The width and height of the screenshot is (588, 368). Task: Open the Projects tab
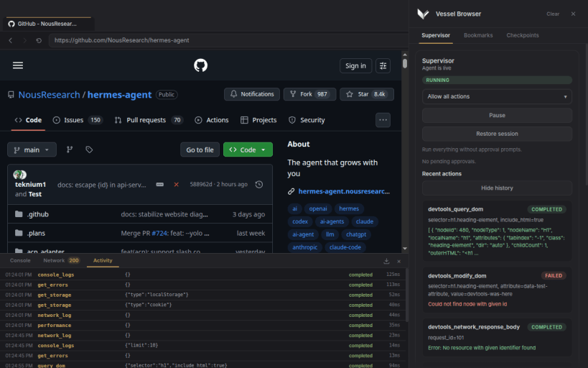coord(258,120)
